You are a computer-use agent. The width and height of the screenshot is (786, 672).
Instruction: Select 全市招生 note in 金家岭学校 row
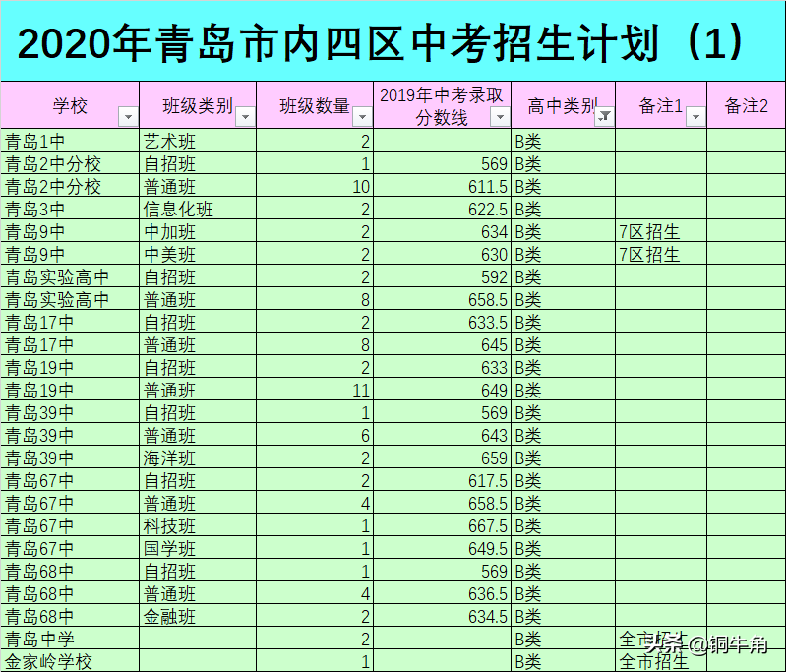point(661,661)
